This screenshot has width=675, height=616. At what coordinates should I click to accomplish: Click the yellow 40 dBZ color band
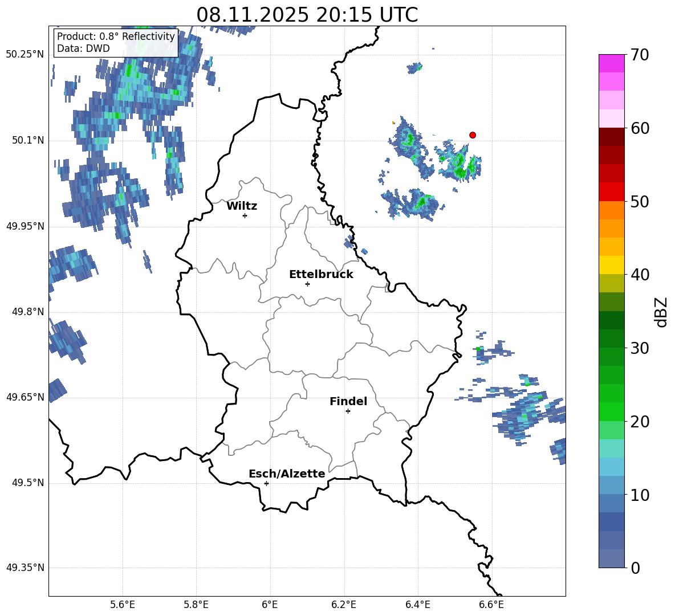coord(611,265)
